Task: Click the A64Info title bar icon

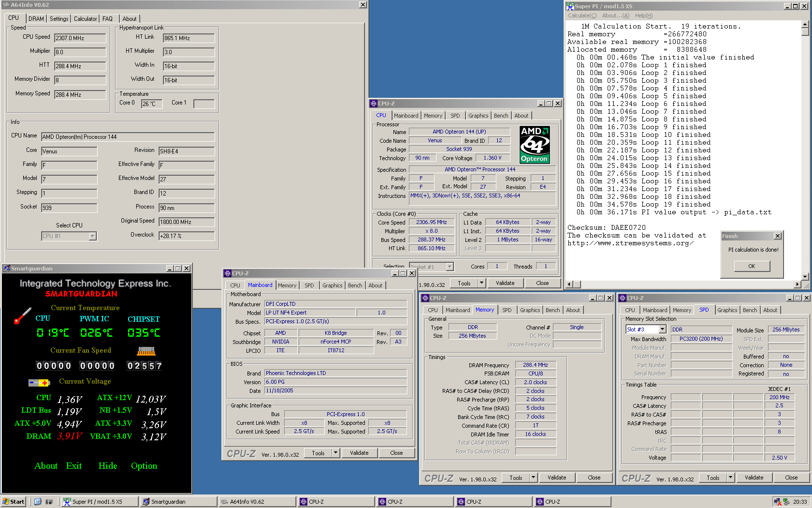Action: pyautogui.click(x=6, y=5)
